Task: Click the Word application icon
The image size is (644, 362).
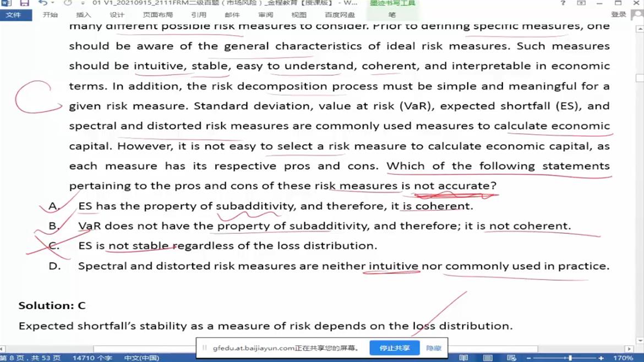Action: (x=6, y=3)
